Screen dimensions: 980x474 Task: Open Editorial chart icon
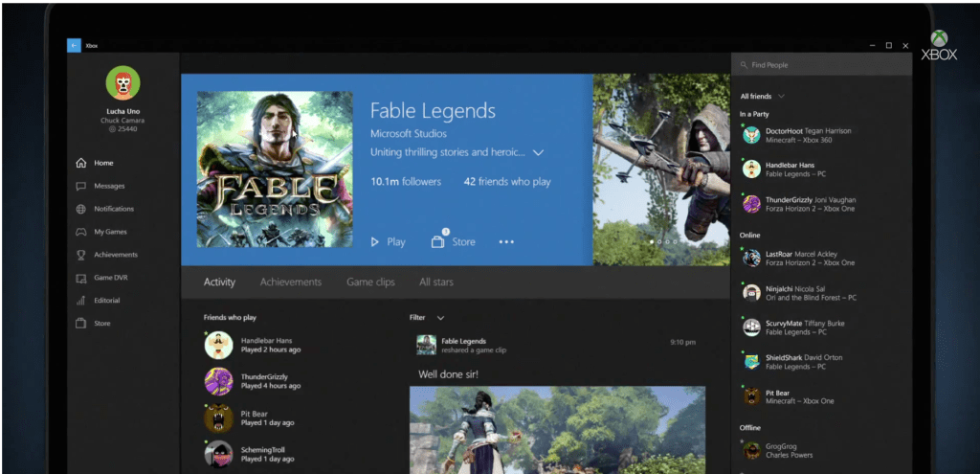tap(80, 301)
